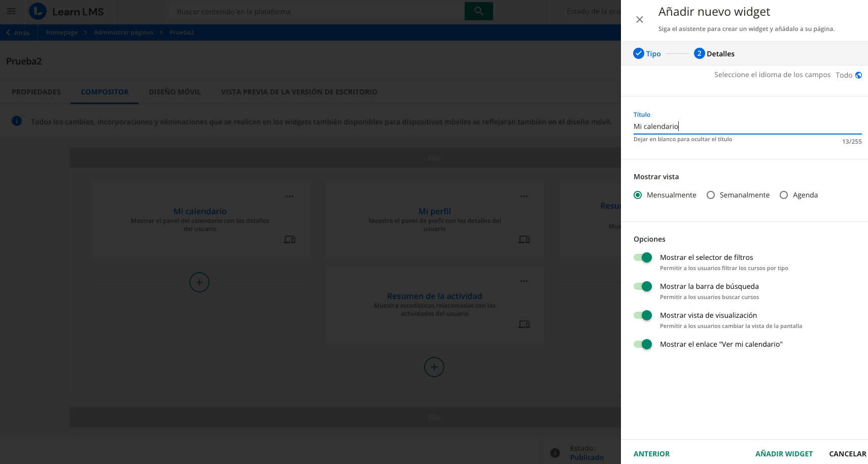
Task: Toggle Mostrar vista de visualización switch
Action: (643, 315)
